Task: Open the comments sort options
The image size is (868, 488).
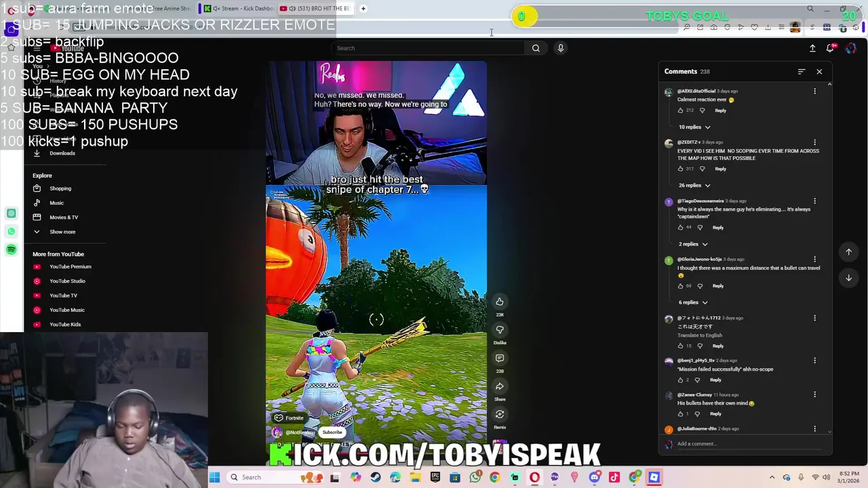Action: pyautogui.click(x=802, y=72)
